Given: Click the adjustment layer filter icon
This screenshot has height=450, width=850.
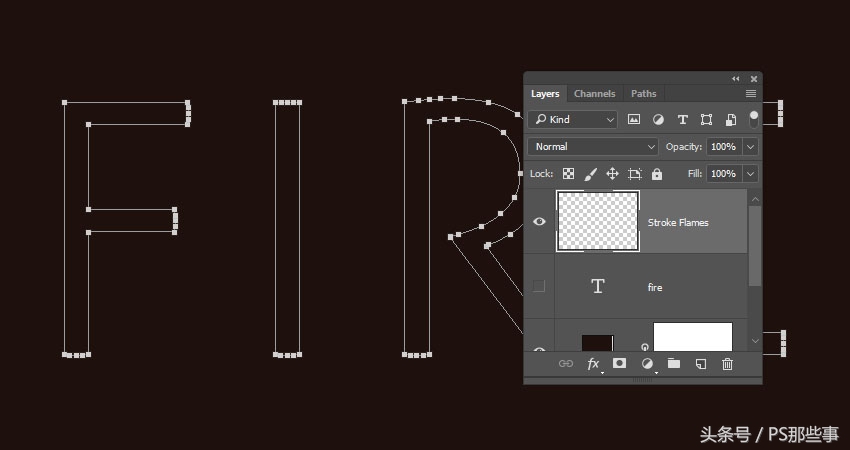Looking at the screenshot, I should point(658,119).
